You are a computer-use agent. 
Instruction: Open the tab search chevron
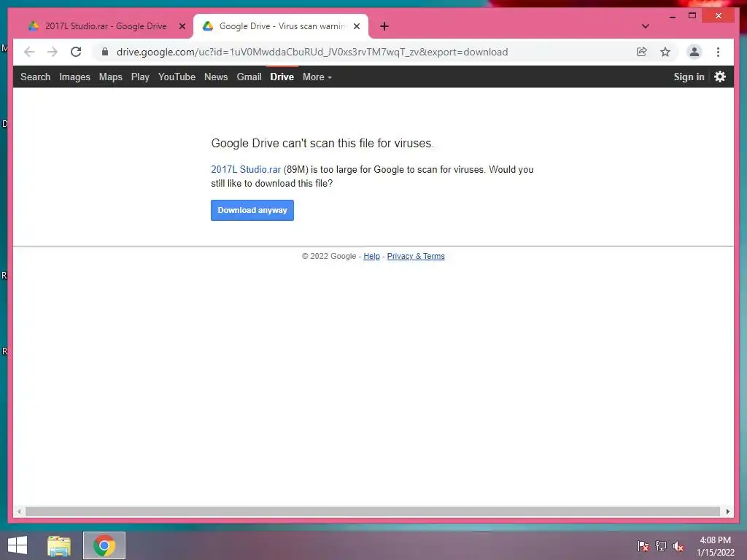646,26
